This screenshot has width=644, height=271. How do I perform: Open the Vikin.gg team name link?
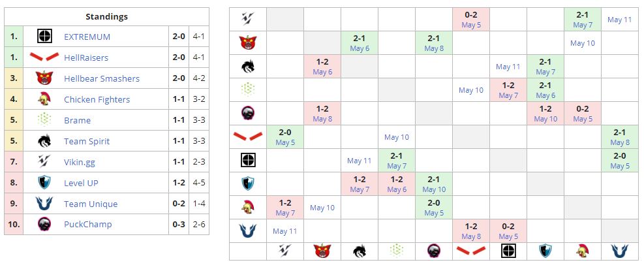(81, 162)
